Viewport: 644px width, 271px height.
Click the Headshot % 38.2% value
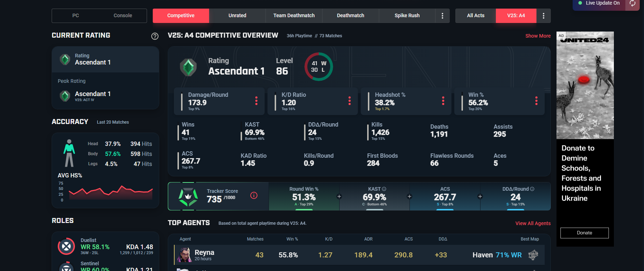click(x=385, y=103)
